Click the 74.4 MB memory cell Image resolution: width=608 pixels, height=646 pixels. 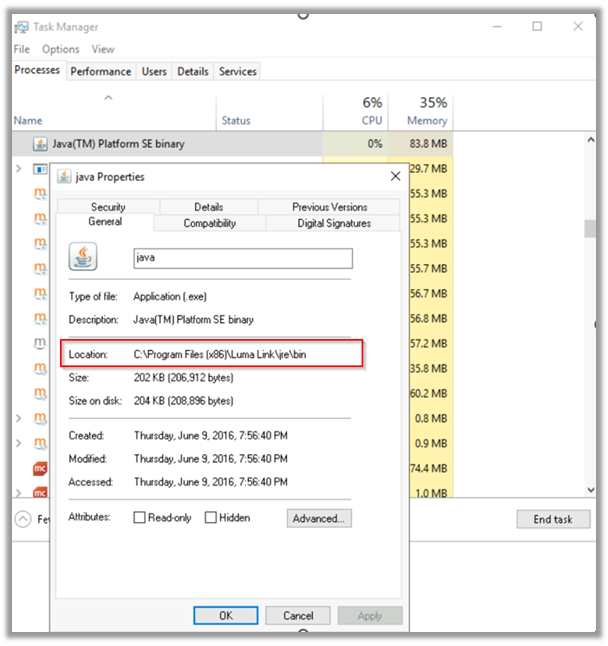pos(429,468)
